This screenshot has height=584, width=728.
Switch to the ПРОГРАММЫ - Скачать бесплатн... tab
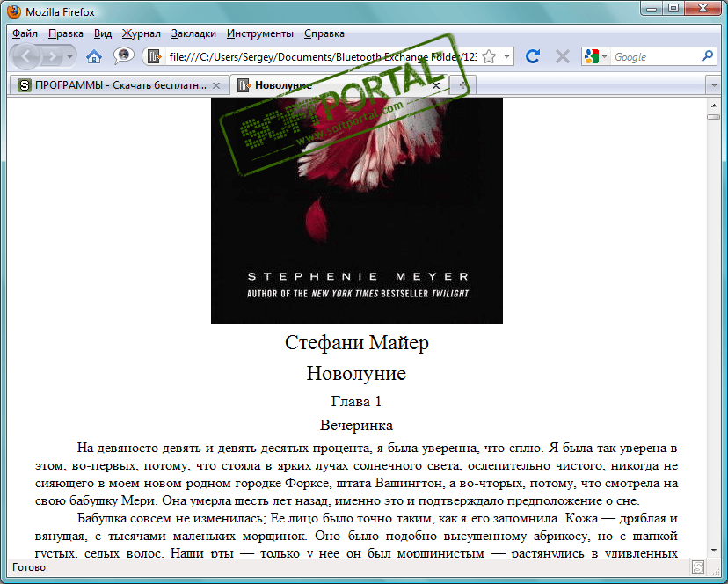(119, 85)
